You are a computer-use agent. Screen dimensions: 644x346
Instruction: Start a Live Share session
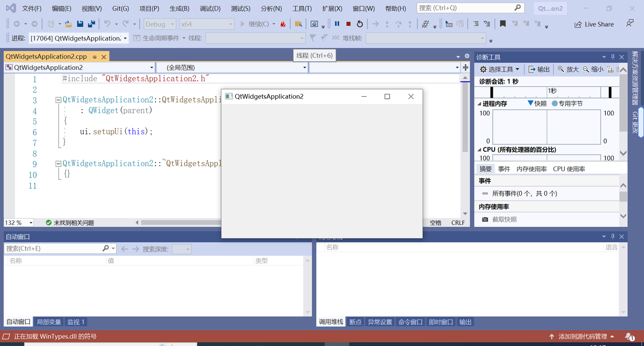tap(594, 24)
